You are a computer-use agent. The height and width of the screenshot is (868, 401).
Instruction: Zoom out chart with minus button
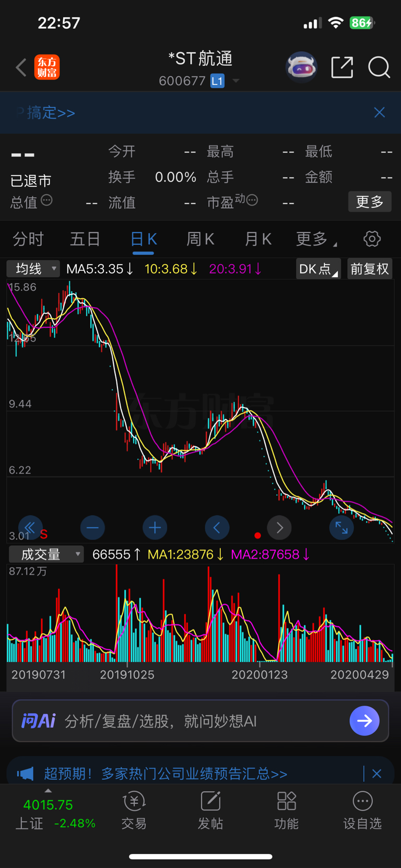(92, 528)
